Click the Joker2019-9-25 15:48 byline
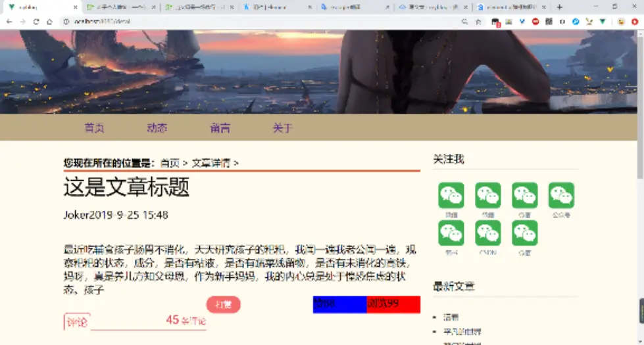The width and height of the screenshot is (644, 345). (116, 215)
